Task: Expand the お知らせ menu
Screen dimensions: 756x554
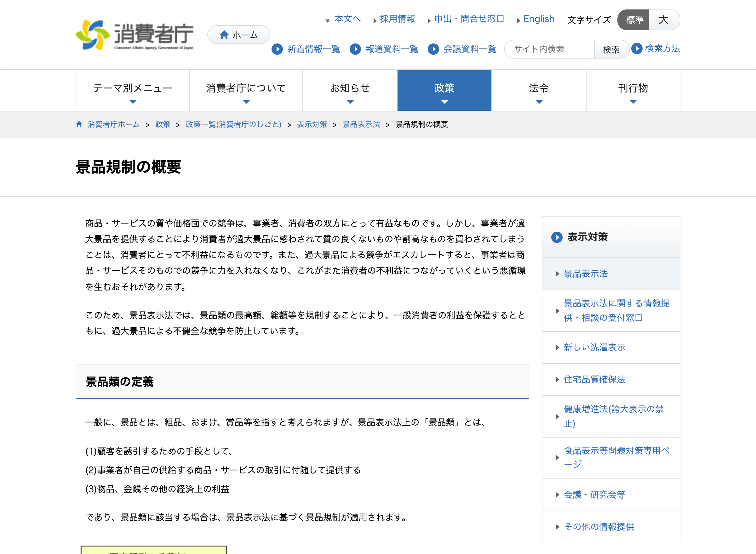Action: coord(350,91)
